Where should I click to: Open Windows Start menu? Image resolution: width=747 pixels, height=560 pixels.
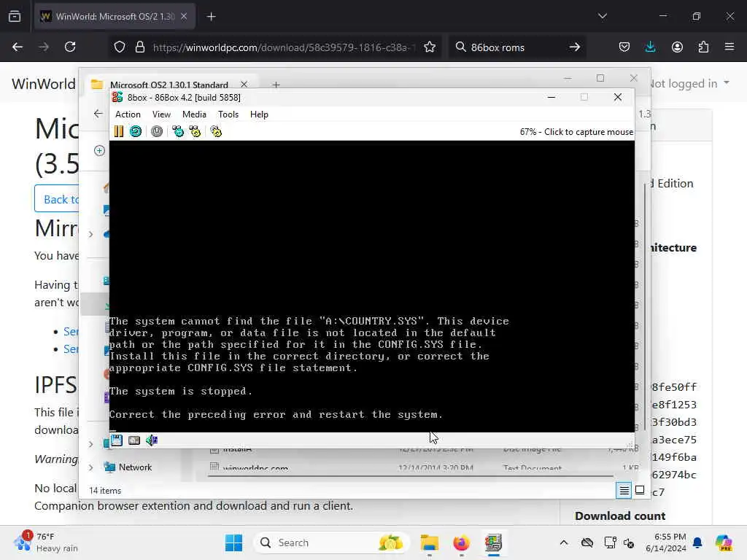tap(234, 542)
